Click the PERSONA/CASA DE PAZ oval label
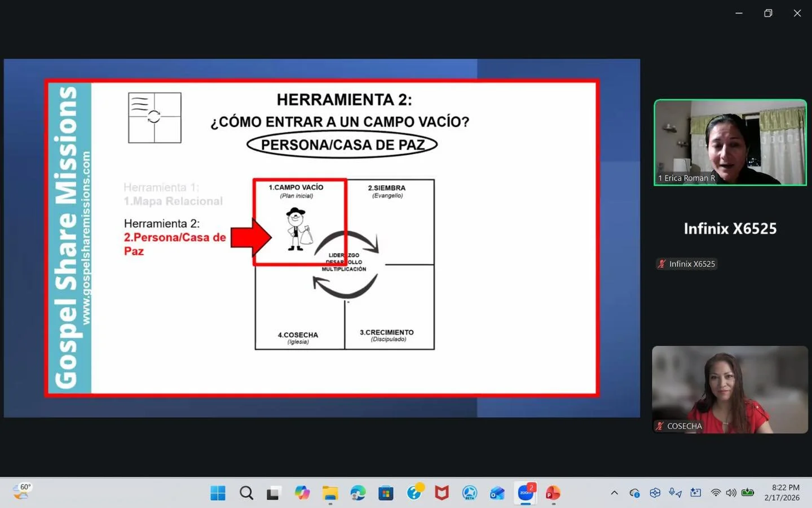 (342, 145)
